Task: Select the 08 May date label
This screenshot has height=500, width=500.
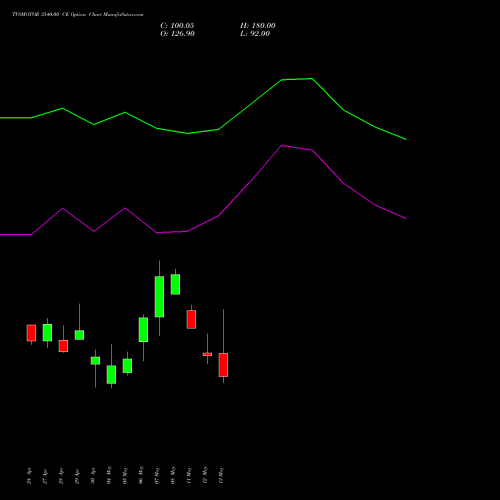Action: [173, 475]
